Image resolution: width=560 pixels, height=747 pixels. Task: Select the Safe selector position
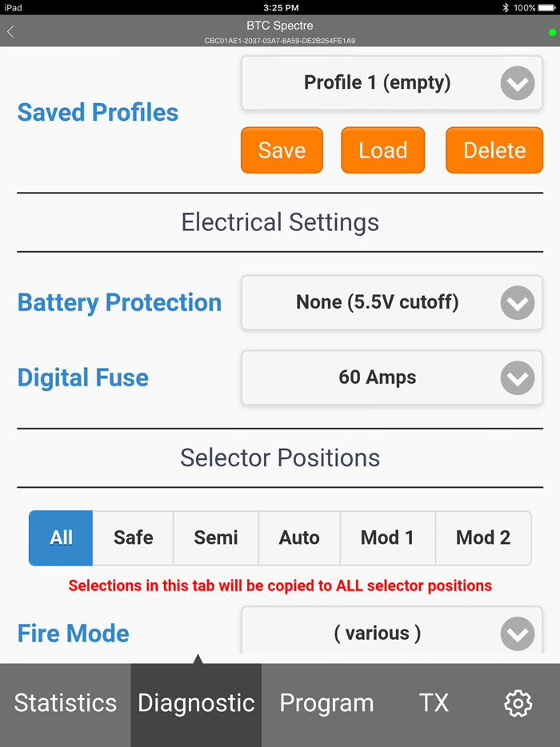133,538
